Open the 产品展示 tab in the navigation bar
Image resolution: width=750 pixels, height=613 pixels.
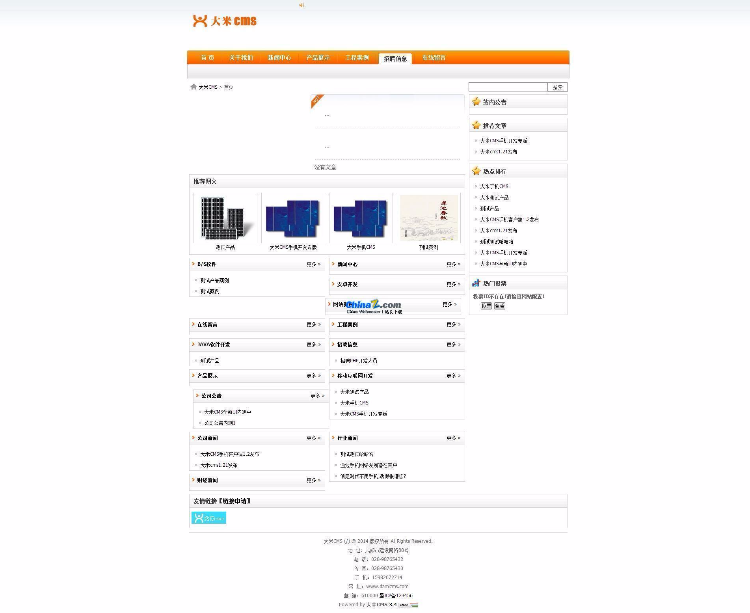tap(318, 58)
